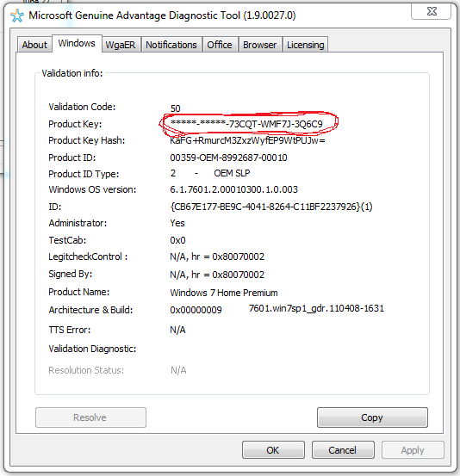Click Validation Code value 50
Image resolution: width=460 pixels, height=476 pixels.
point(176,108)
